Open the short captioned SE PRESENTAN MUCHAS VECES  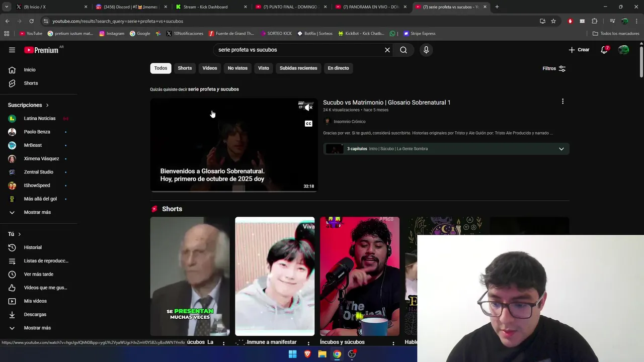(x=190, y=276)
